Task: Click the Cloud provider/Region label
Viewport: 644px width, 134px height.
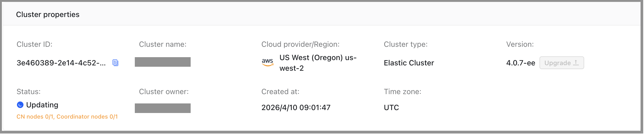Action: pyautogui.click(x=300, y=44)
